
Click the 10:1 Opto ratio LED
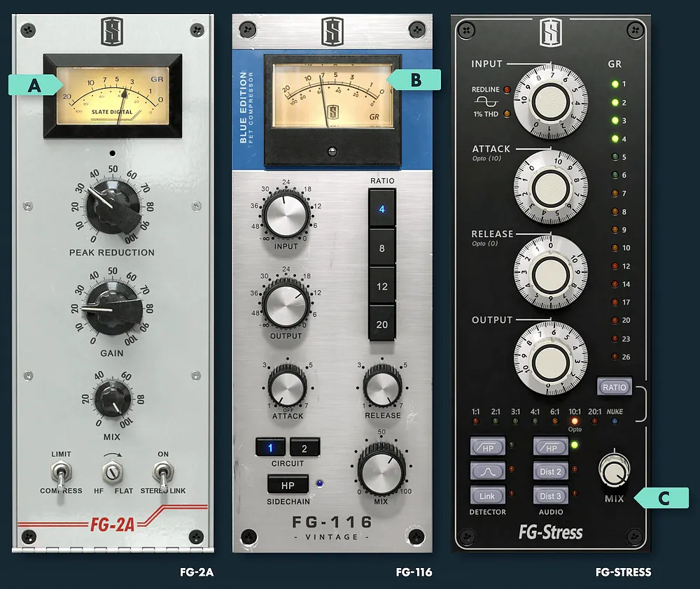coord(575,421)
